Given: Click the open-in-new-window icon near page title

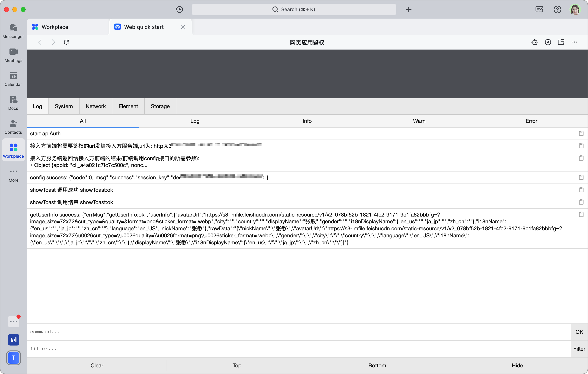Looking at the screenshot, I should [561, 42].
